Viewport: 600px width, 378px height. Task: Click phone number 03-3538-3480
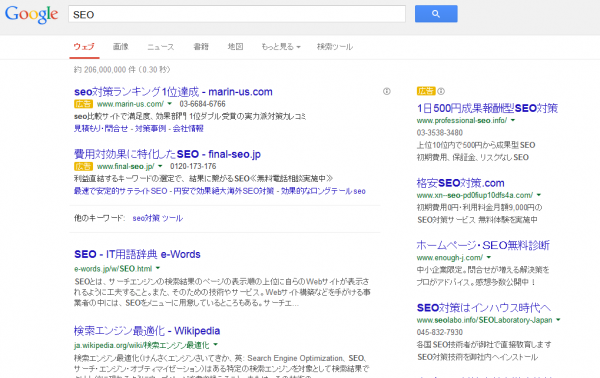(440, 133)
